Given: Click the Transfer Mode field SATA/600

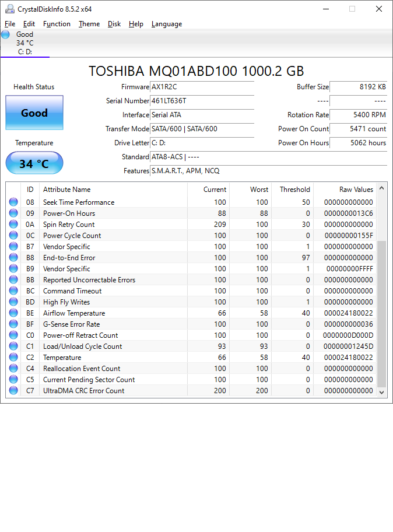Looking at the screenshot, I should [202, 129].
